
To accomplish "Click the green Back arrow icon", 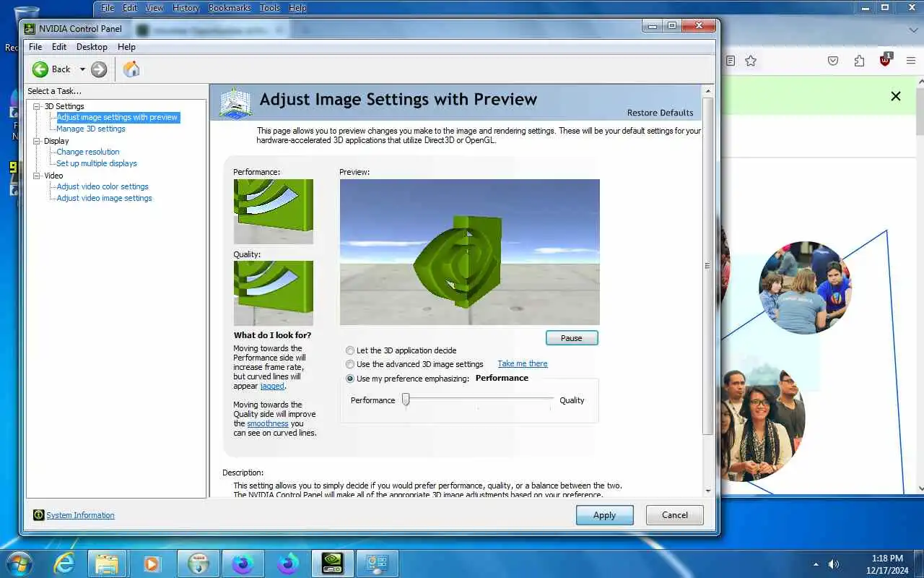I will pyautogui.click(x=40, y=69).
